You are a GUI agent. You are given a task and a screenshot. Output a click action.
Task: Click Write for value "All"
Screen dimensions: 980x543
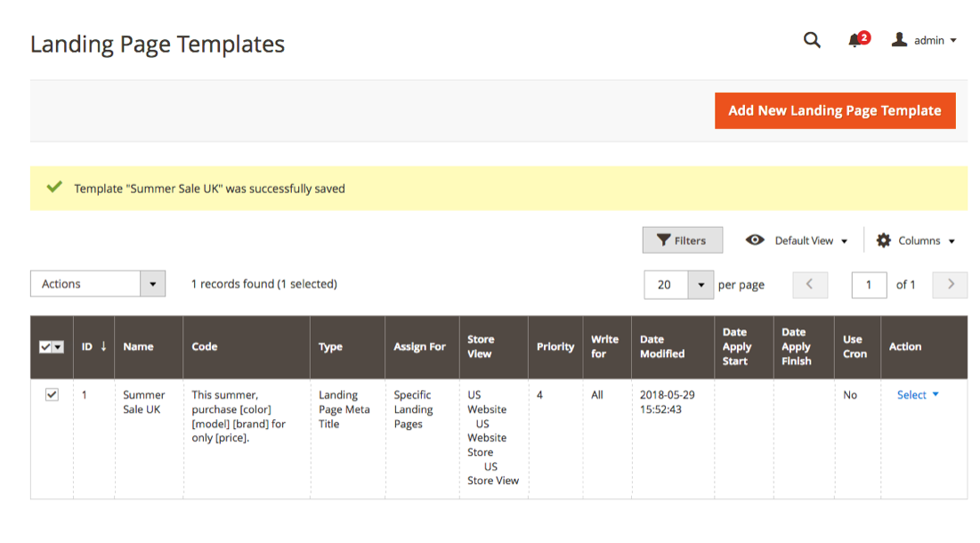tap(597, 395)
